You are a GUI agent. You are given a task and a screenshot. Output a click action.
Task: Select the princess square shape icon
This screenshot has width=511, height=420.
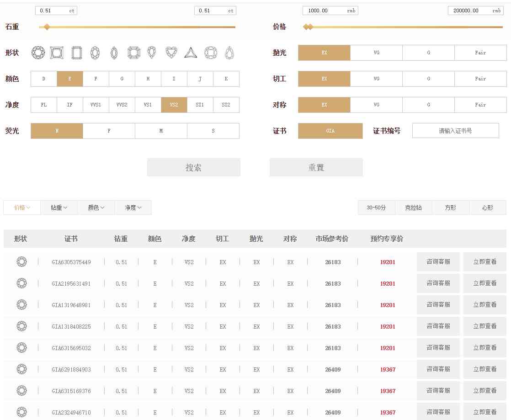(x=56, y=53)
